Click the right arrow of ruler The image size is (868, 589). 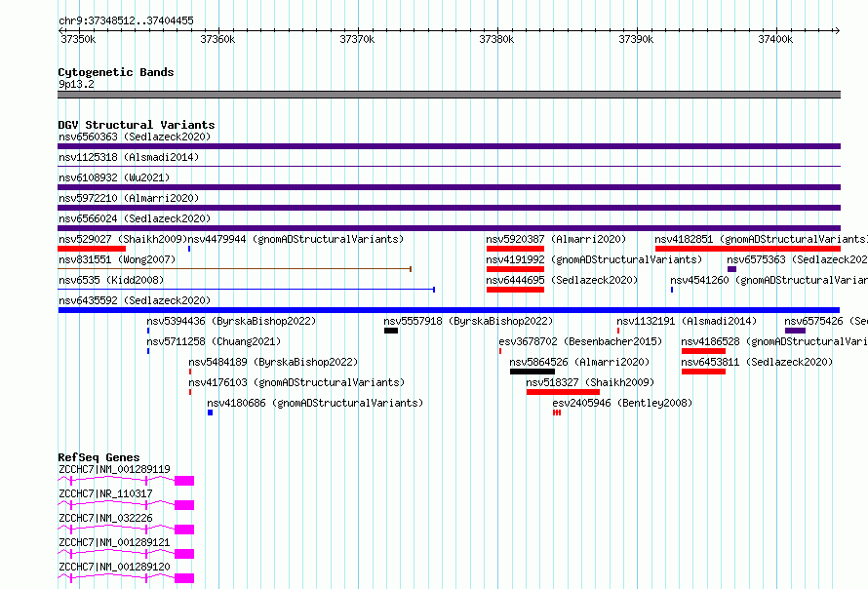click(837, 30)
